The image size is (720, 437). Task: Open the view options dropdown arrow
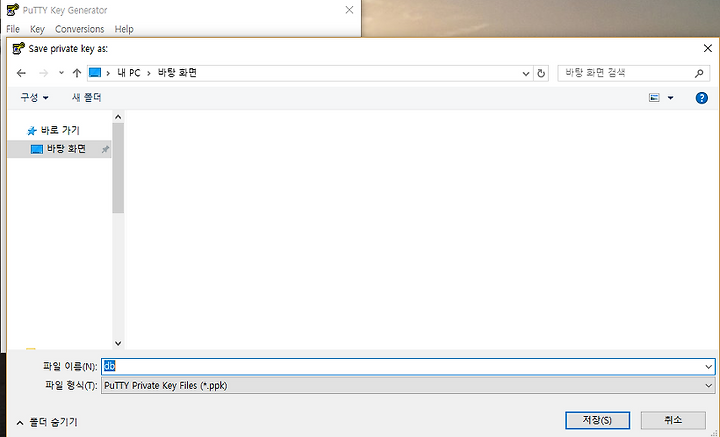tap(670, 98)
